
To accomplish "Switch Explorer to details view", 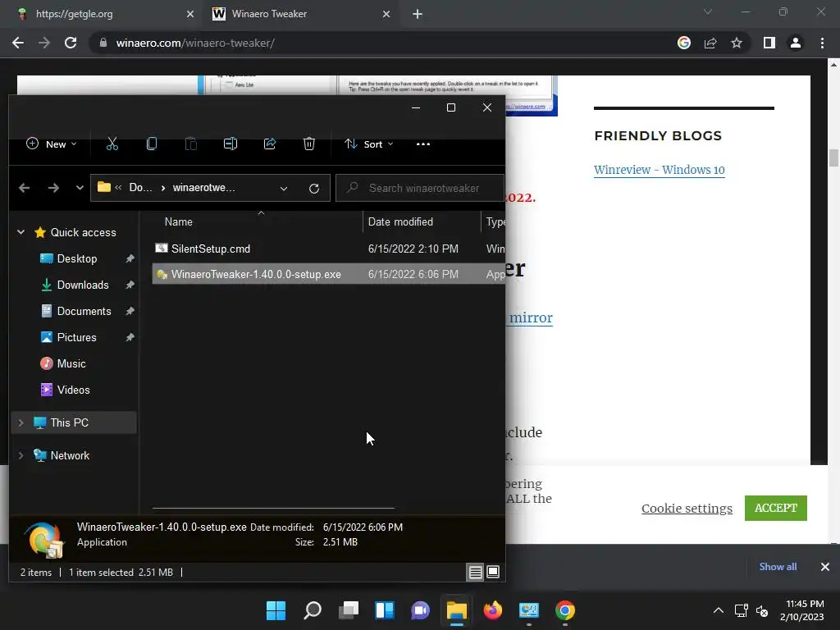I will [475, 572].
